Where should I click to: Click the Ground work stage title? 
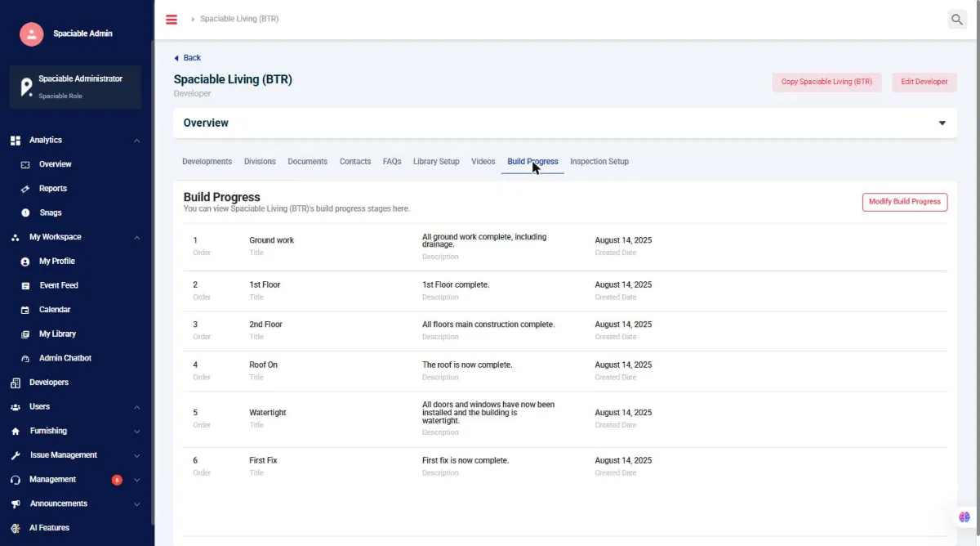click(271, 240)
